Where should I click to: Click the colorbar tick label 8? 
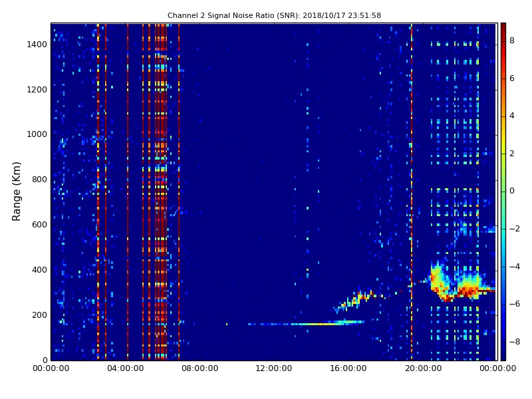tap(512, 41)
